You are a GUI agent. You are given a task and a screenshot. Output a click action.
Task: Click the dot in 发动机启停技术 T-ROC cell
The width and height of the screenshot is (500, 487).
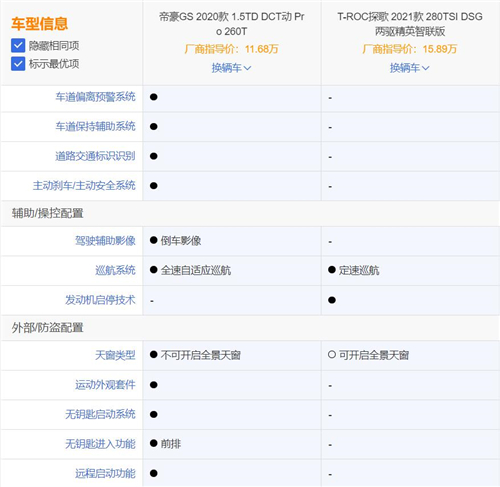click(332, 300)
